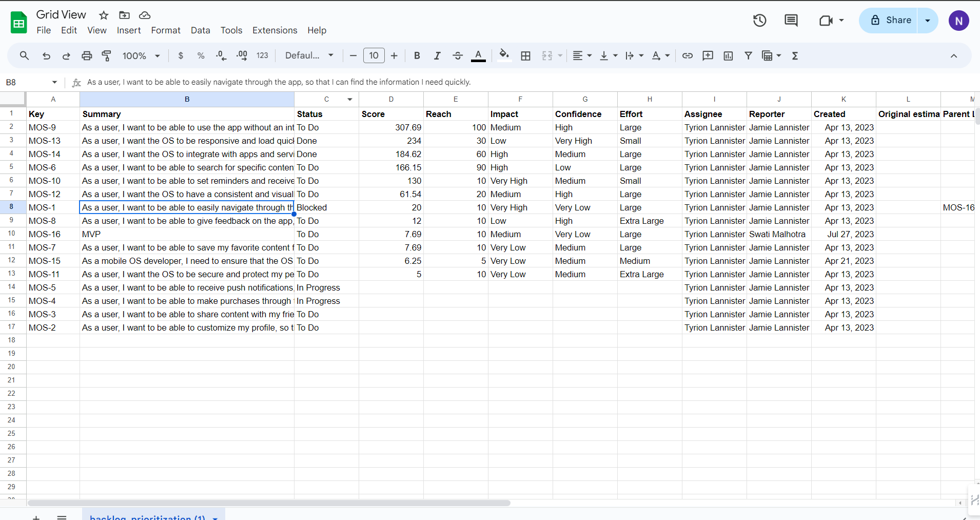This screenshot has height=520, width=980.
Task: Click the Share button
Action: 890,21
